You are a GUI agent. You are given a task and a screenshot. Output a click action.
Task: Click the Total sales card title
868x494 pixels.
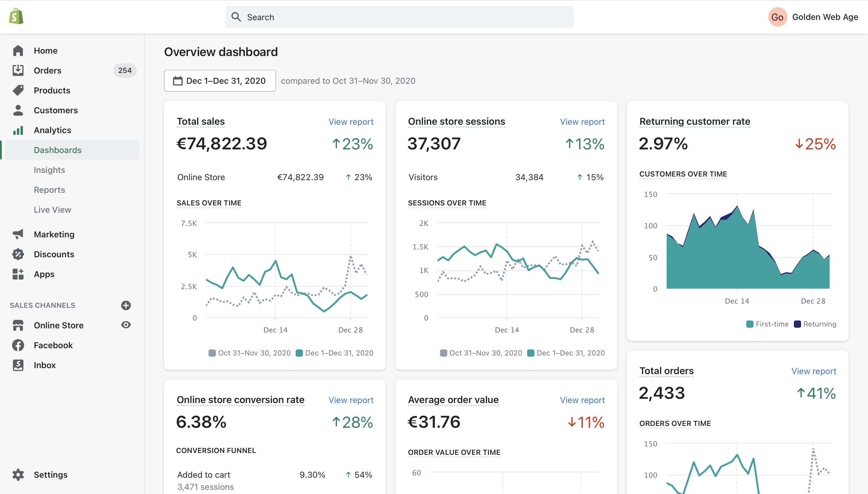[x=201, y=121]
